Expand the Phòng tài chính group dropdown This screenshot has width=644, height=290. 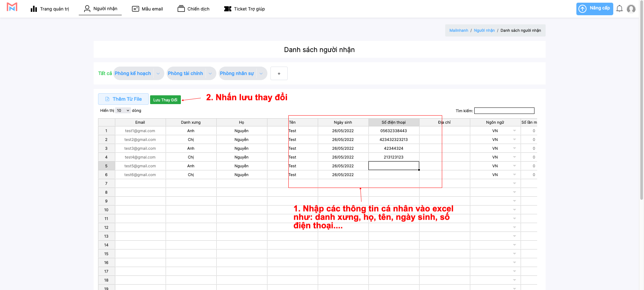[x=210, y=73]
